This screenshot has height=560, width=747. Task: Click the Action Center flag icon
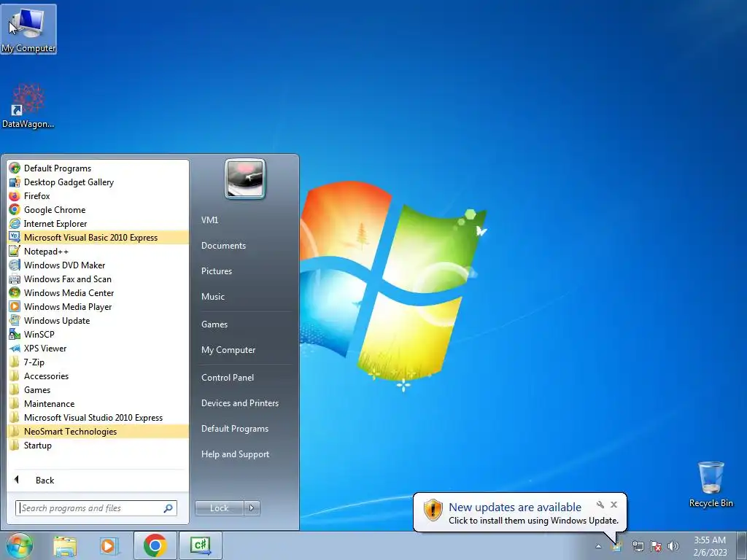point(656,546)
